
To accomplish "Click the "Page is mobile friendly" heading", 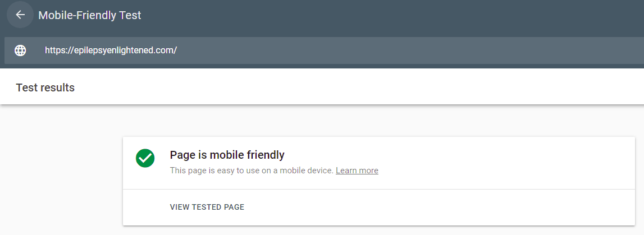I will pyautogui.click(x=227, y=155).
